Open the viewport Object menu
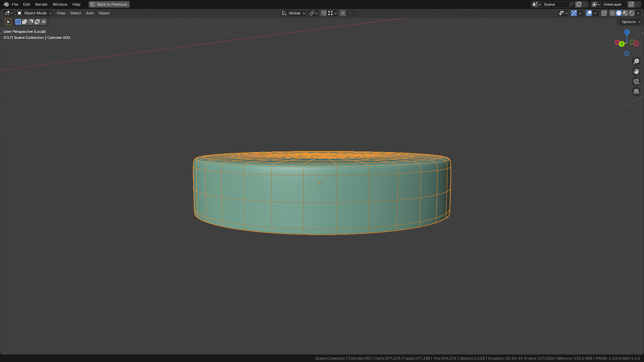Image resolution: width=644 pixels, height=362 pixels. [104, 13]
